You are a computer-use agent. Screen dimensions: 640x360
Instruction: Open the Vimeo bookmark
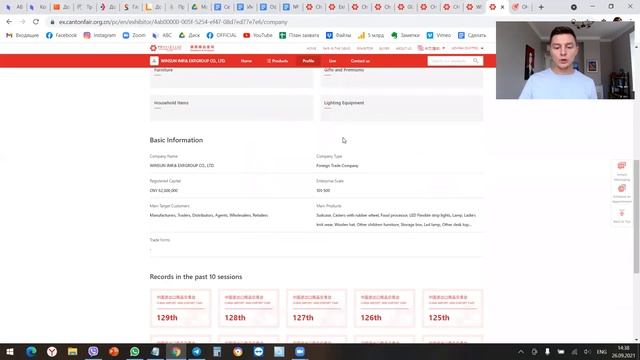[439, 36]
